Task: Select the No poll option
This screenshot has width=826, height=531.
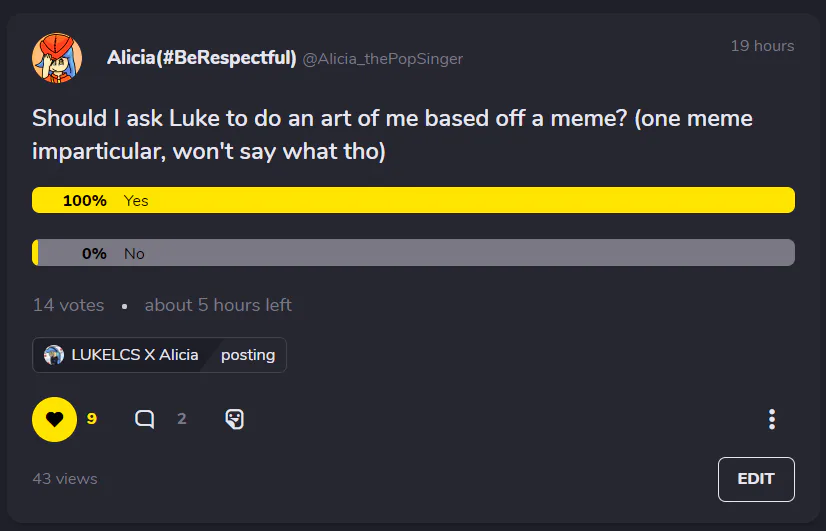Action: coord(413,253)
